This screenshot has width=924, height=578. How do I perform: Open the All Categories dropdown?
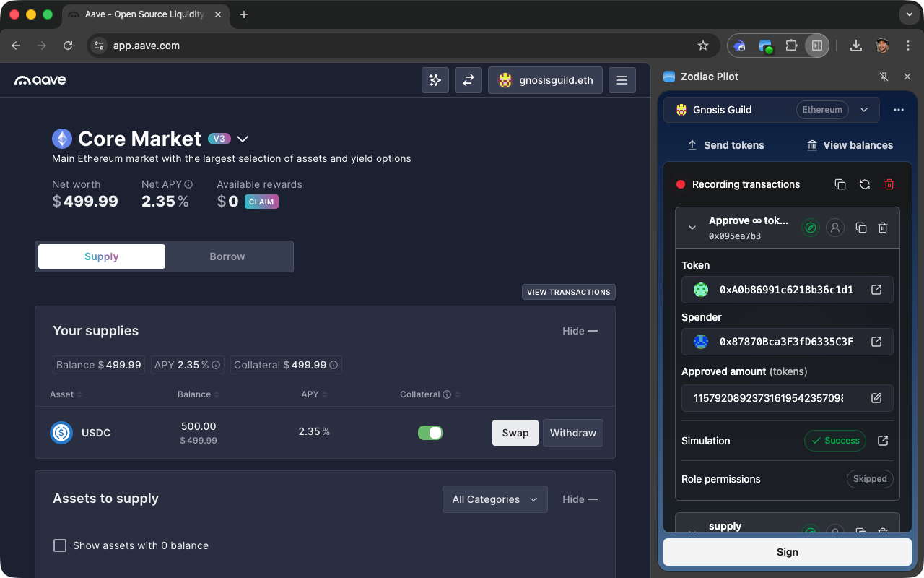tap(495, 499)
